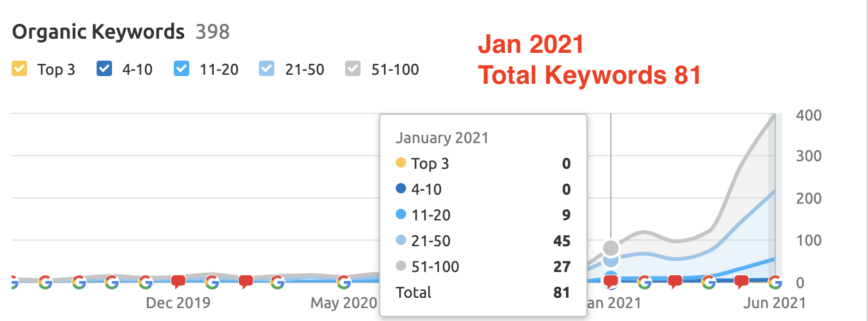Click the Organic Keywords heading
Viewport: 868px width, 321px height.
(98, 32)
